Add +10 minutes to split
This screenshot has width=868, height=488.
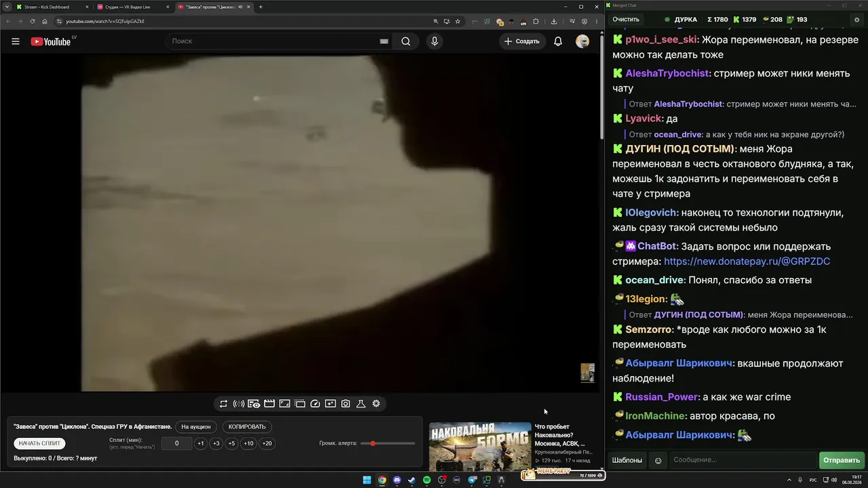(249, 443)
